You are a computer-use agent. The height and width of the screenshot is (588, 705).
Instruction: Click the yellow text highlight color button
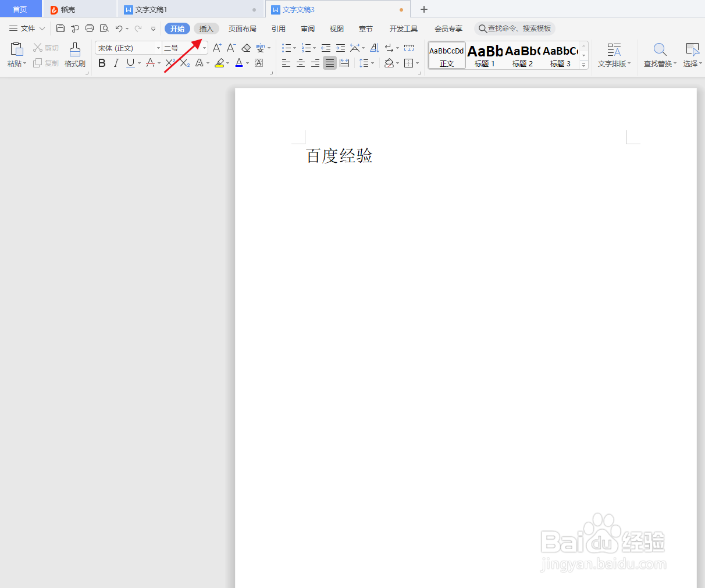click(x=219, y=63)
